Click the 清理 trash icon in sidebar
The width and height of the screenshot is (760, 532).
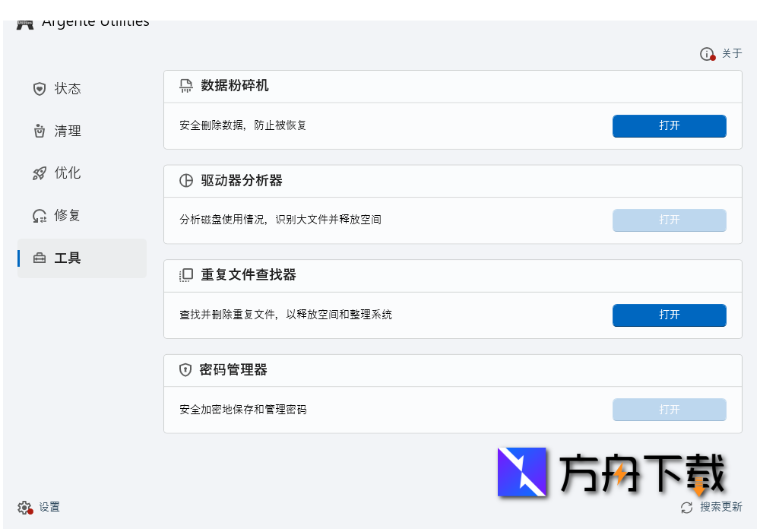39,131
